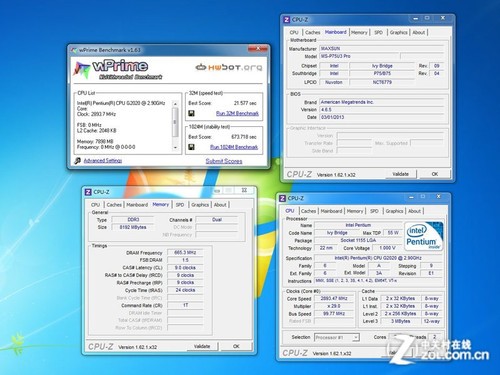500x375 pixels.
Task: Click the Model field showing MS-P75U3 Pro
Action: pos(360,56)
